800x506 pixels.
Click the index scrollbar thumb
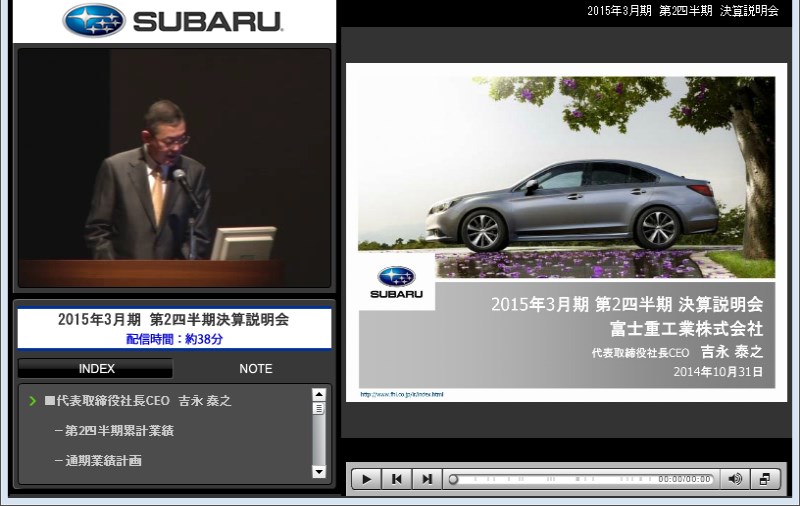pos(319,409)
